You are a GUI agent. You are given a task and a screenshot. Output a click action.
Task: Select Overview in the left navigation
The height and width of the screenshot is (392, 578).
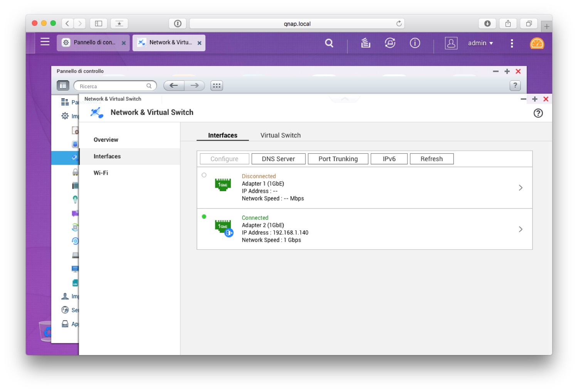pyautogui.click(x=130, y=140)
